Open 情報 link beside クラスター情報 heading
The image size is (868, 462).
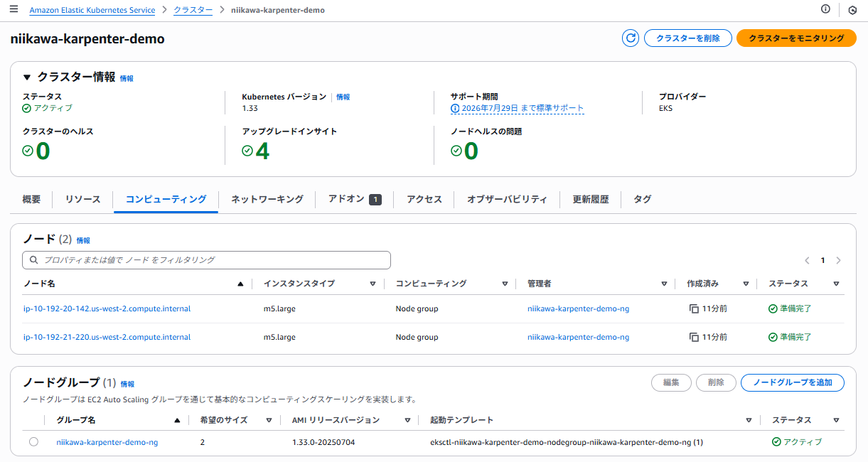coord(127,78)
